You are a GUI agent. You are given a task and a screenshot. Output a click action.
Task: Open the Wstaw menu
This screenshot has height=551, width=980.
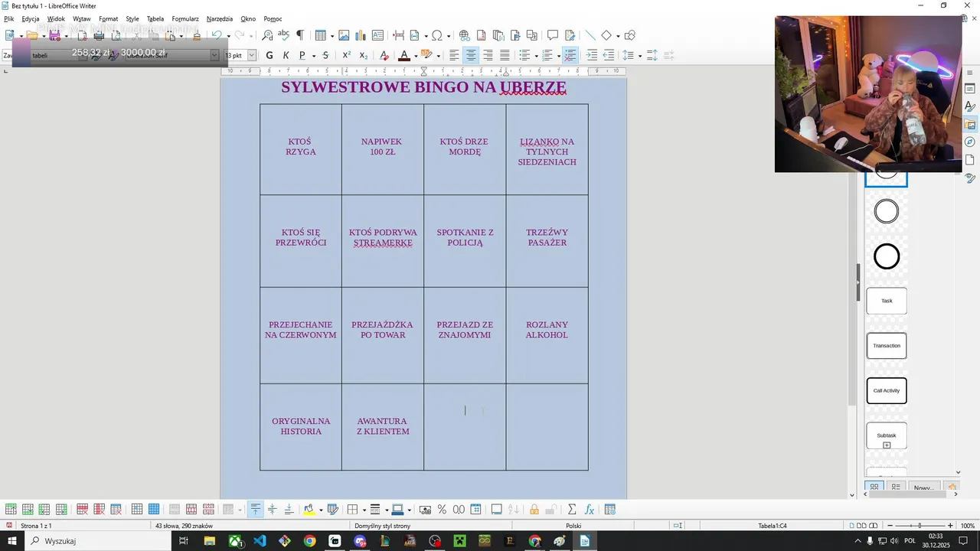[82, 18]
